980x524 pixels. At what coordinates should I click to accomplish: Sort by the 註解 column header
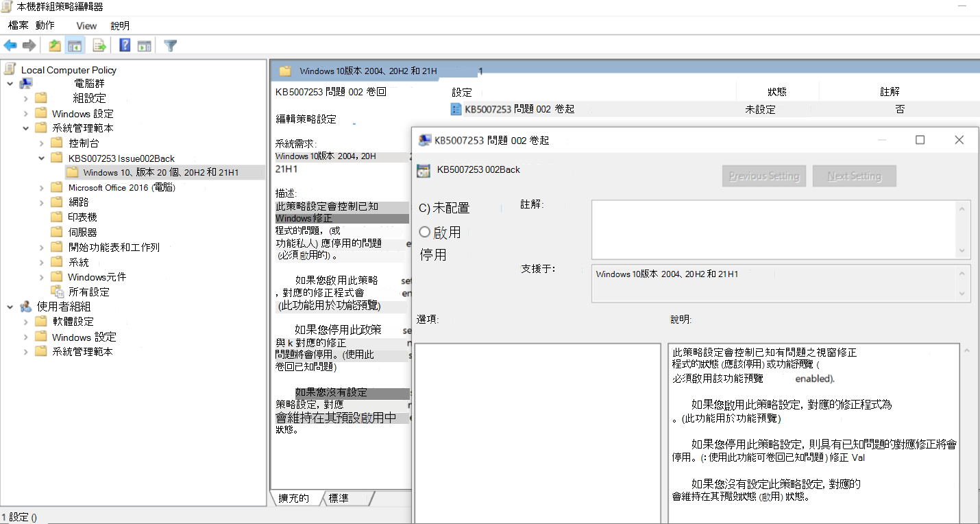[x=890, y=91]
